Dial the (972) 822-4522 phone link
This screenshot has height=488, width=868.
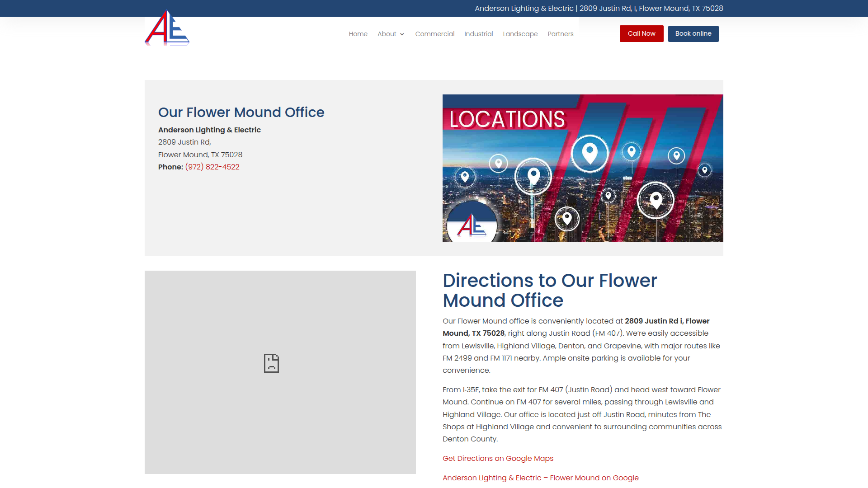pyautogui.click(x=212, y=167)
